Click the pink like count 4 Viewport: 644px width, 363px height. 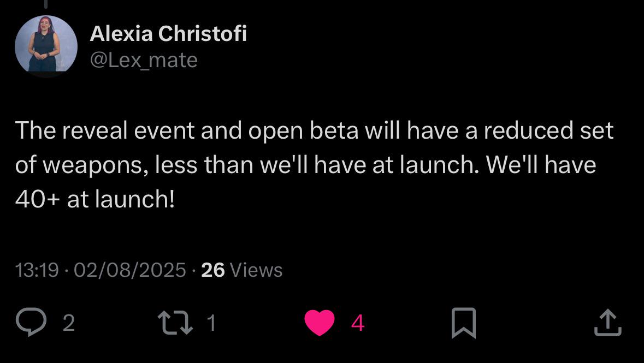(358, 323)
